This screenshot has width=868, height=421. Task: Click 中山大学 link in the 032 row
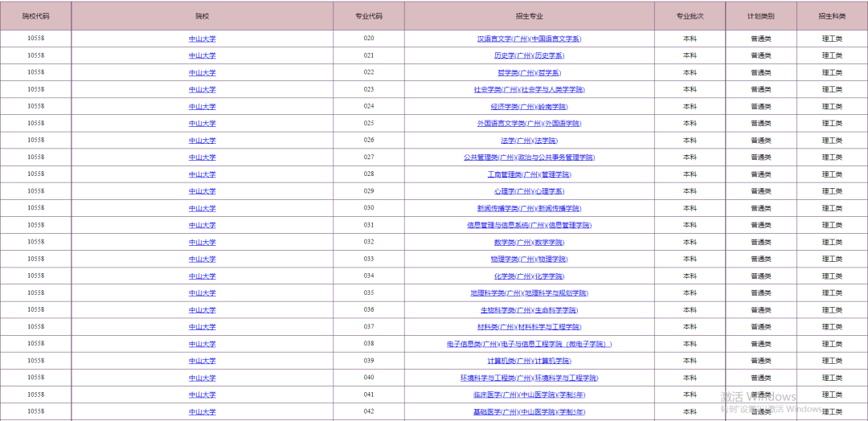point(202,243)
